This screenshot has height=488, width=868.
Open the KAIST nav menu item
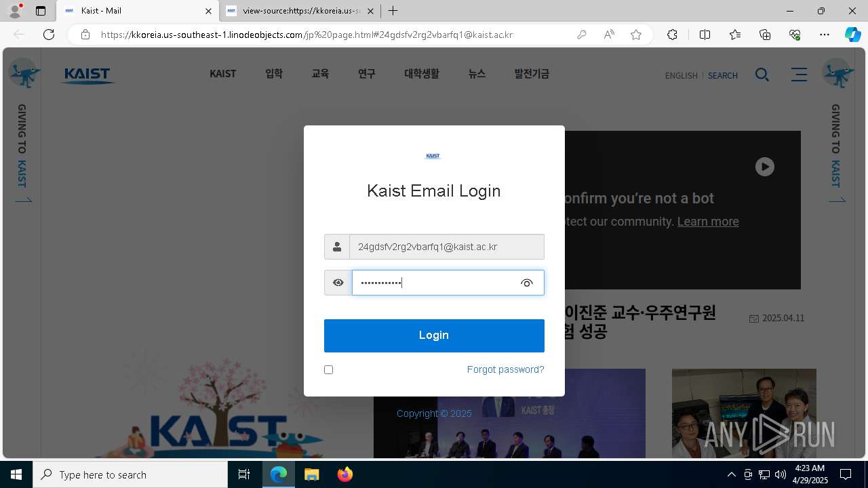(222, 74)
